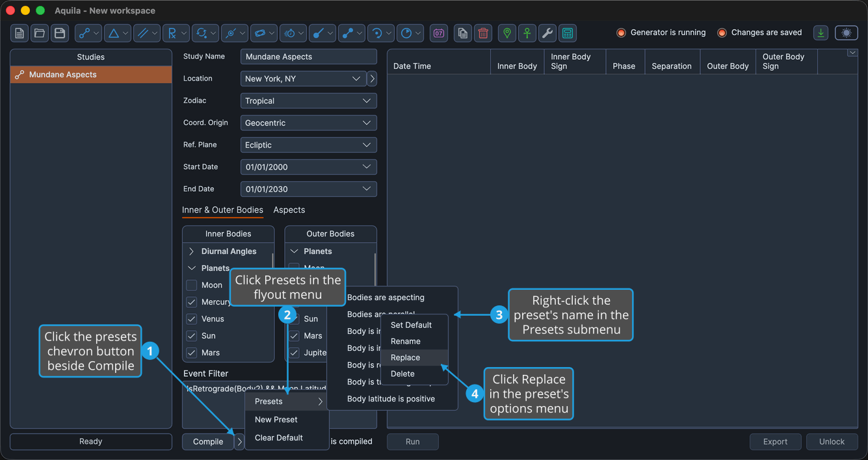Viewport: 868px width, 460px height.
Task: Check the Moon box in Inner Bodies
Action: coord(191,285)
